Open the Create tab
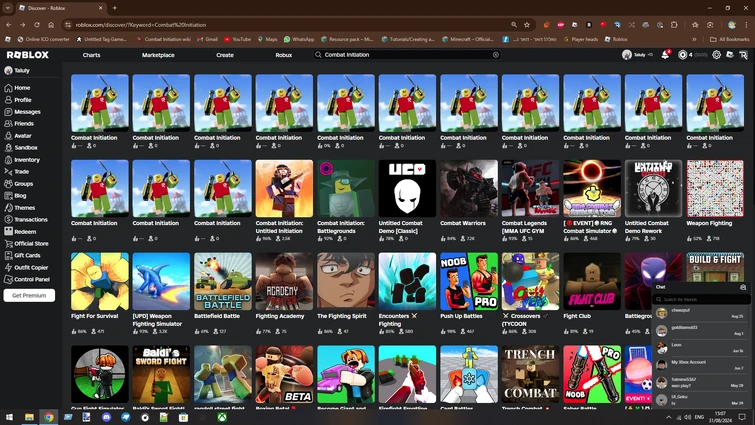The height and width of the screenshot is (425, 755). [225, 55]
